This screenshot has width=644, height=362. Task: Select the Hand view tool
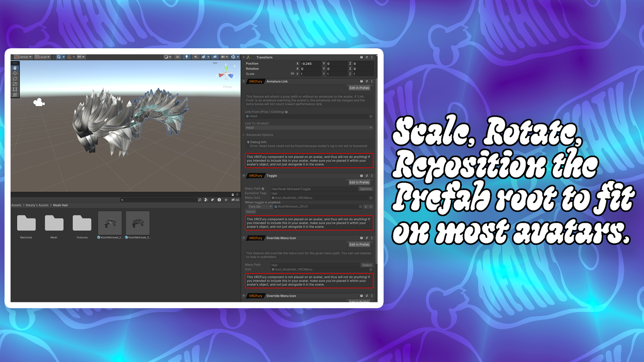coord(15,68)
